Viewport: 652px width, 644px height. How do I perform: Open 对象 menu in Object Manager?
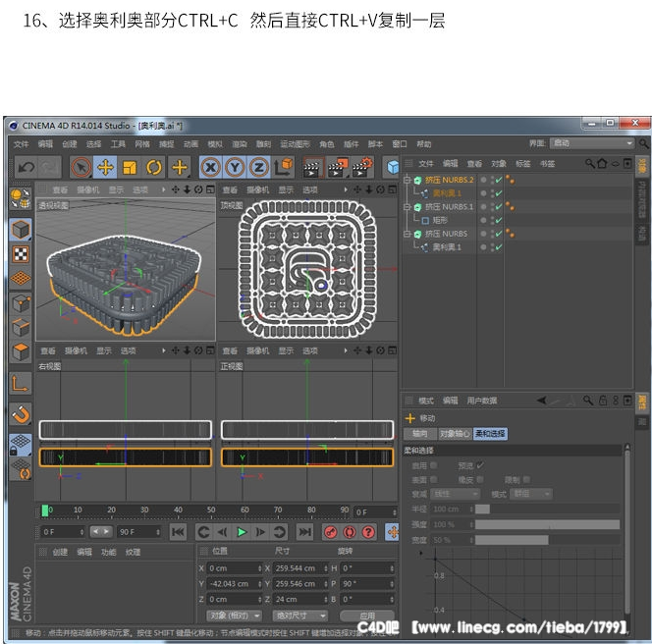pyautogui.click(x=499, y=163)
